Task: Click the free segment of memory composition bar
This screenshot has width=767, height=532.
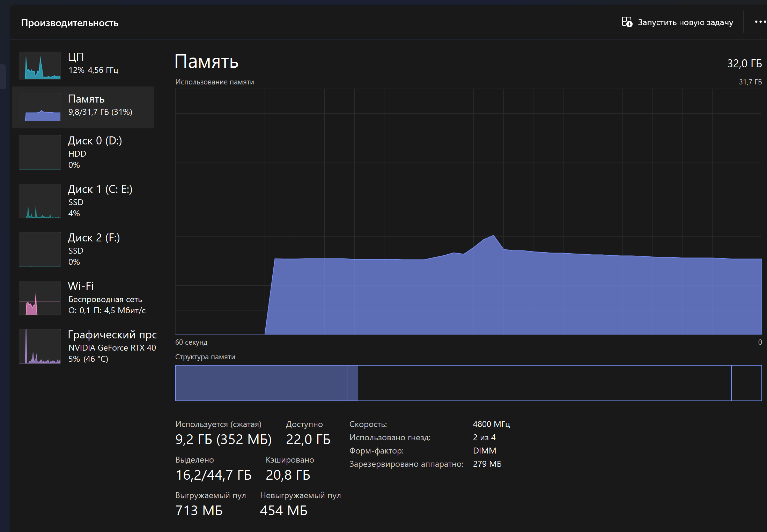Action: pyautogui.click(x=746, y=383)
